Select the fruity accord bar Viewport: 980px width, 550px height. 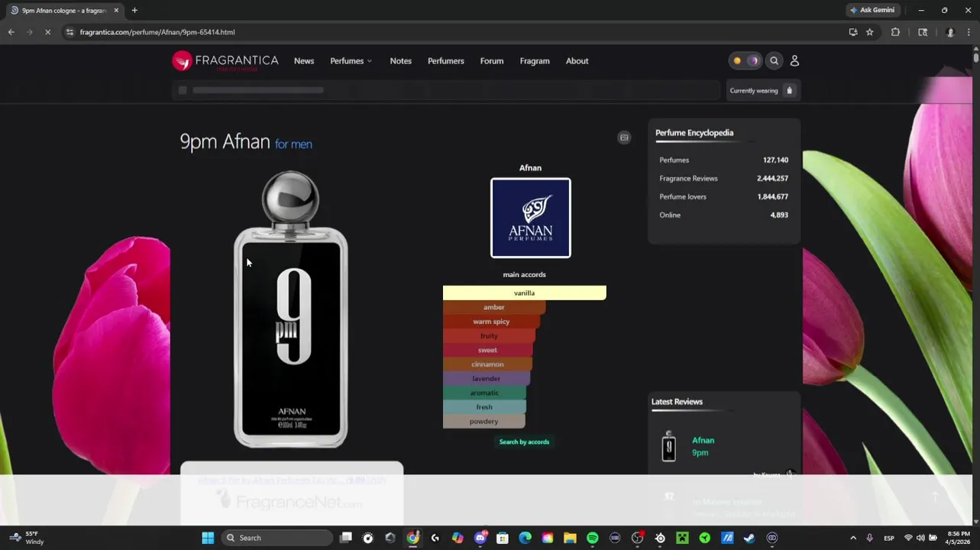(x=489, y=335)
